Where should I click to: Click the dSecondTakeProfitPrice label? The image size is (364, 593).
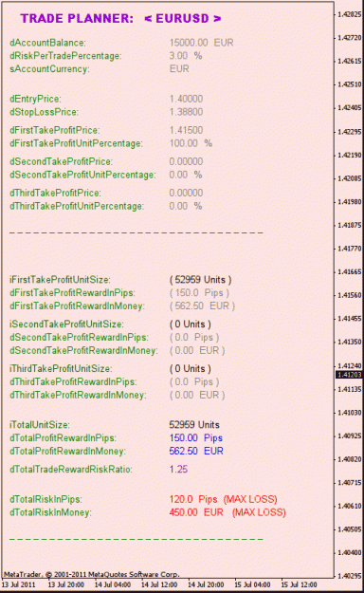[61, 162]
